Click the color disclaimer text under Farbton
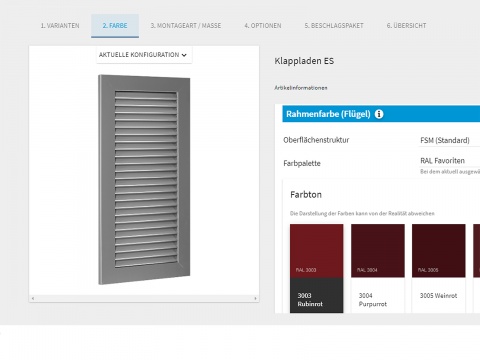The image size is (480, 360). coord(362,213)
